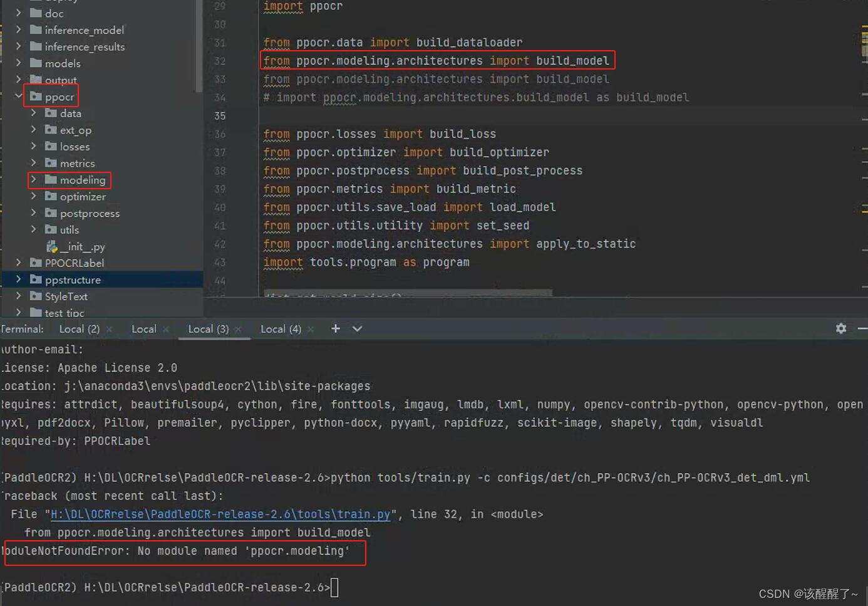Image resolution: width=868 pixels, height=606 pixels.
Task: Click the postprocess folder icon
Action: coord(50,213)
